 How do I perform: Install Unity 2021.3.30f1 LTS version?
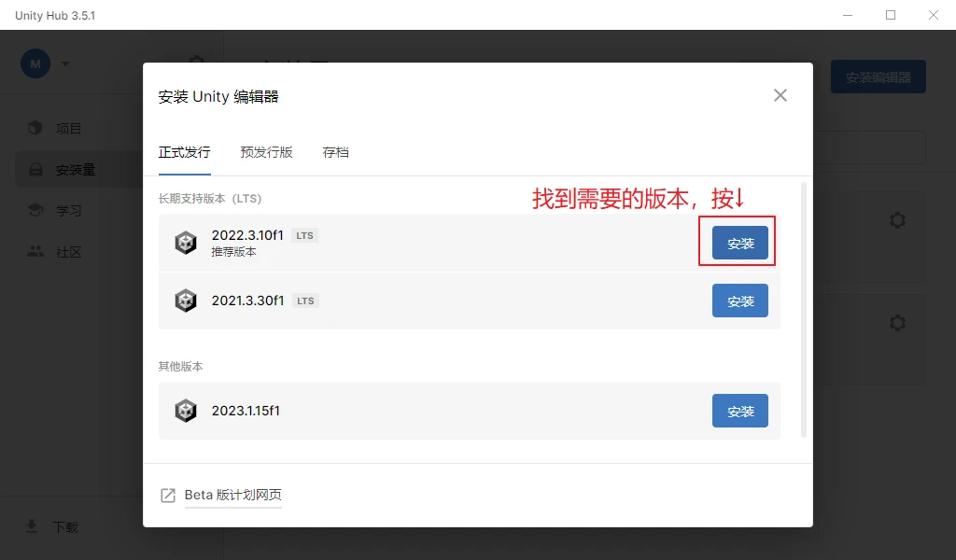[x=739, y=301]
